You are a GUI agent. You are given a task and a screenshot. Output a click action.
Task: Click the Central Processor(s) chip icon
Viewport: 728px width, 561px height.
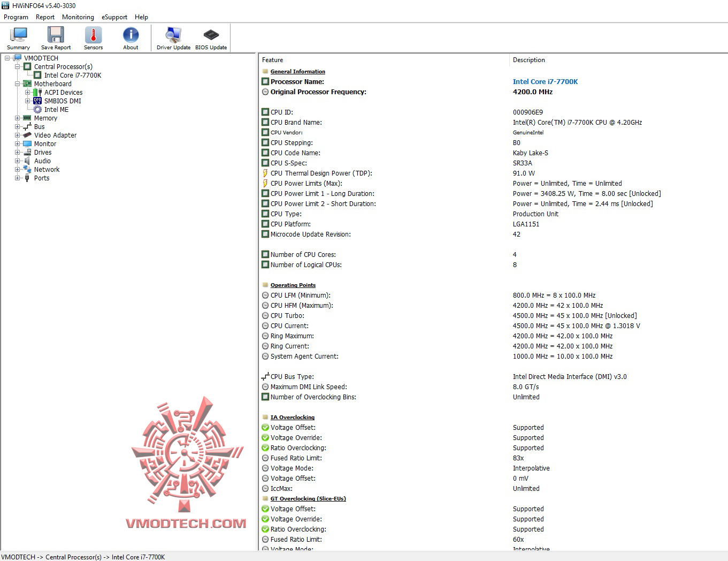[x=27, y=66]
